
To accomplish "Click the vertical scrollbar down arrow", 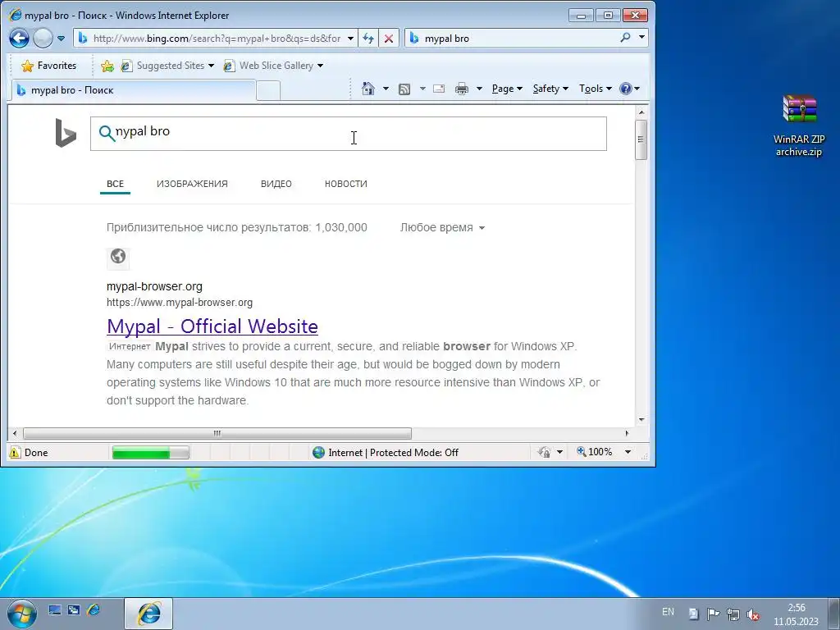I will (641, 420).
